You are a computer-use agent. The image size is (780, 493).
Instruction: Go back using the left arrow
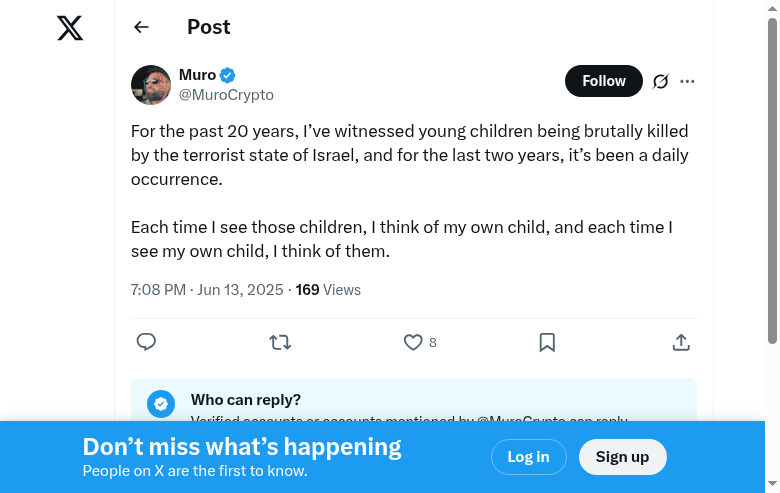pos(141,28)
